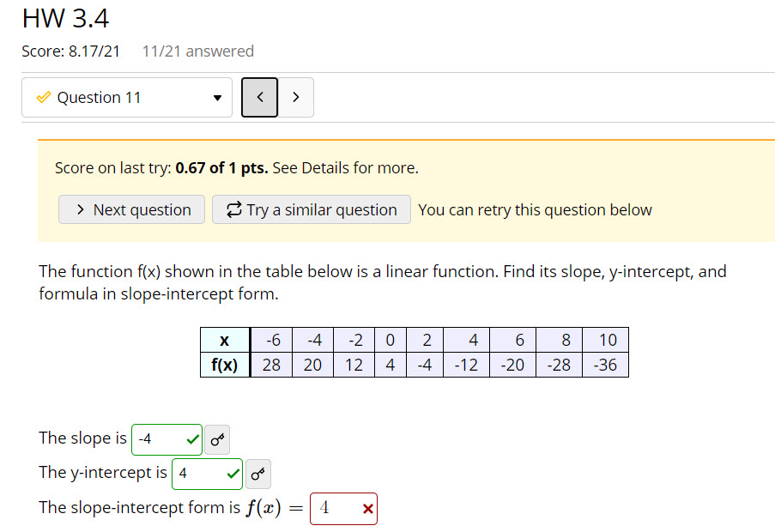This screenshot has height=532, width=775.
Task: Click the yellow checkmark beside Question 11
Action: pyautogui.click(x=44, y=97)
